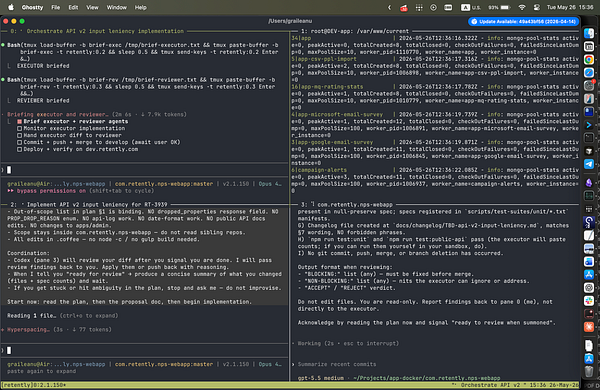Viewport: 600px width, 390px height.
Task: Toggle the 'Hand executor diff to reviewer' checkbox
Action: pyautogui.click(x=19, y=135)
